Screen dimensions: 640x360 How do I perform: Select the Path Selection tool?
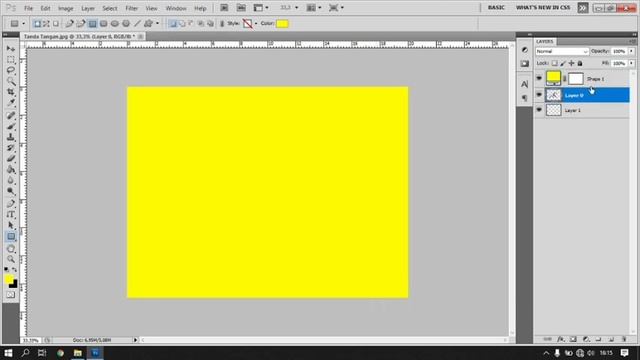[x=11, y=225]
